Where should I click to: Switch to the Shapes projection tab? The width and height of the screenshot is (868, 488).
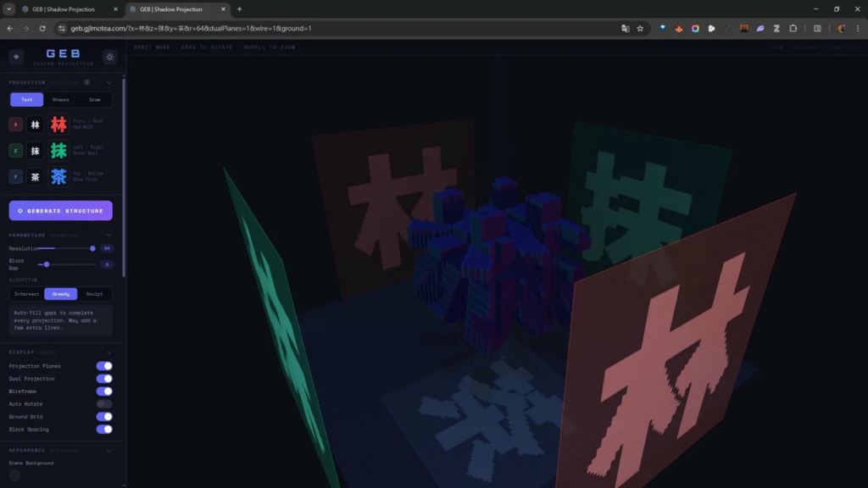click(x=61, y=100)
